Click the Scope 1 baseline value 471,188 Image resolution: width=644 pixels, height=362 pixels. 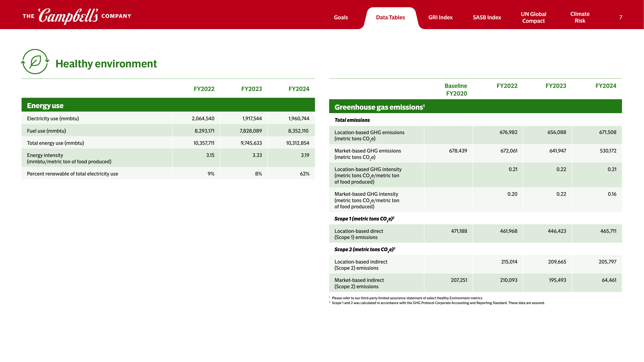pyautogui.click(x=459, y=231)
